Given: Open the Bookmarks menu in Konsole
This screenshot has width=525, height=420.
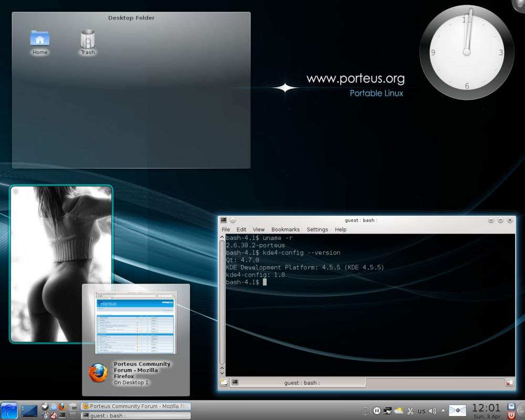Looking at the screenshot, I should [285, 229].
